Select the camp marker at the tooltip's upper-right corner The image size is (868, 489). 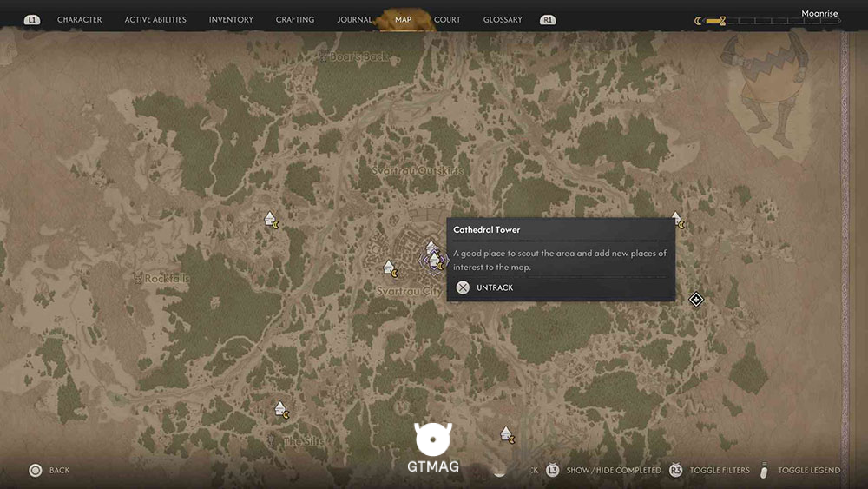tap(678, 220)
